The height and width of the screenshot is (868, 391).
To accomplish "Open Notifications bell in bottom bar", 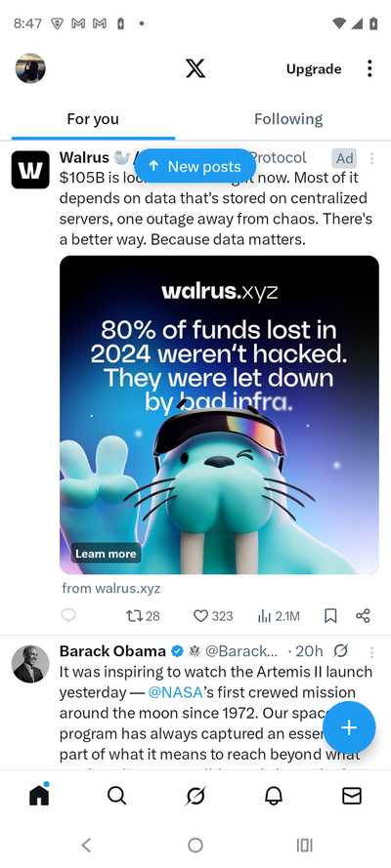I will [x=273, y=796].
